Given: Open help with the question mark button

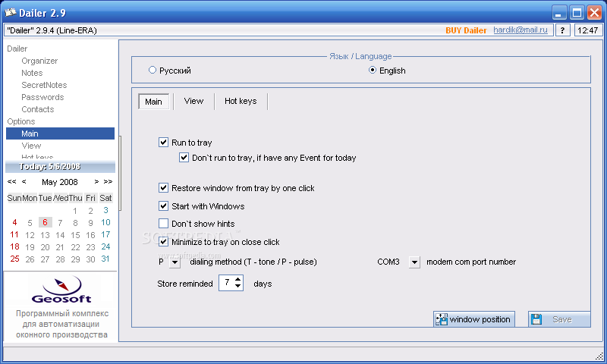Looking at the screenshot, I should [x=562, y=30].
